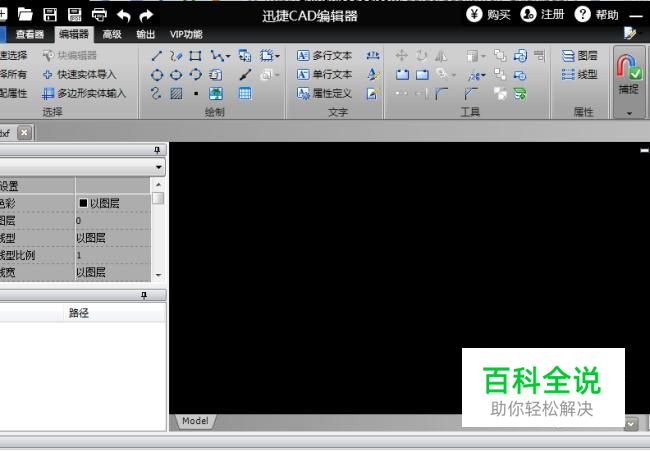Image resolution: width=650 pixels, height=452 pixels.
Task: Select the ellipse drawing tool
Action: (176, 75)
